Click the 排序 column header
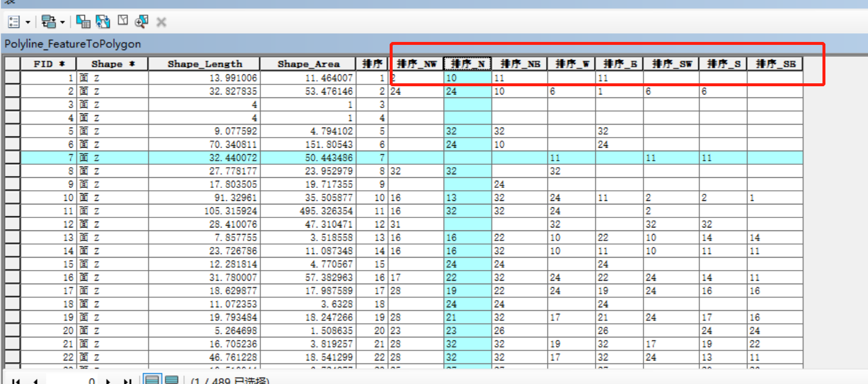This screenshot has height=384, width=868. coord(372,64)
